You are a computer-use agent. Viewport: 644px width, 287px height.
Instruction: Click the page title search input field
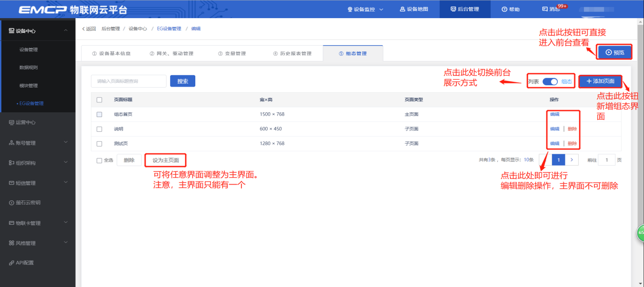point(129,81)
